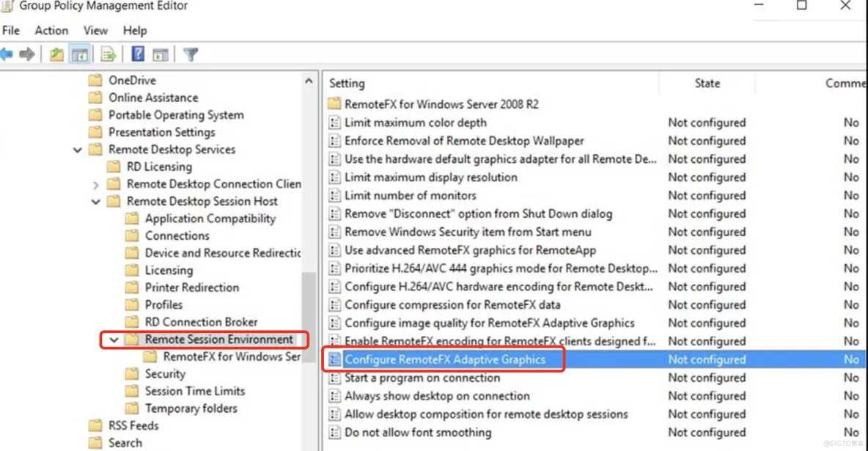The image size is (868, 451).
Task: Click the policy icon beside Limit number of monitors
Action: [x=334, y=196]
